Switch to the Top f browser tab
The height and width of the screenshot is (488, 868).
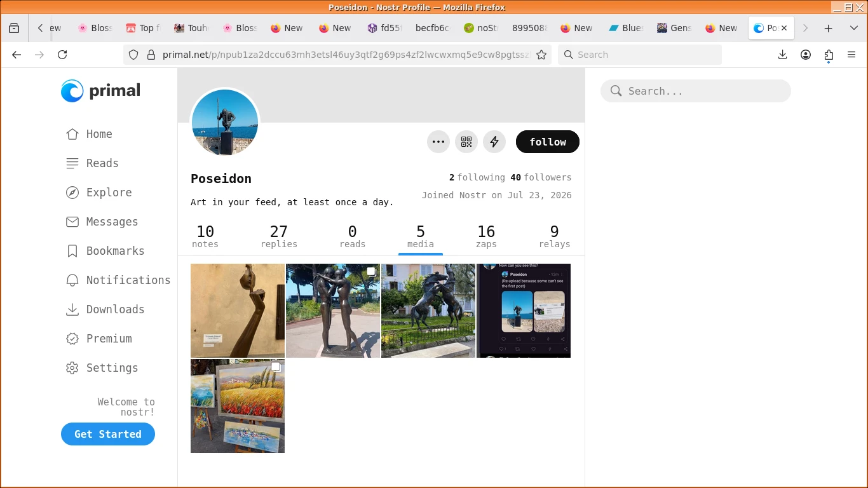143,28
